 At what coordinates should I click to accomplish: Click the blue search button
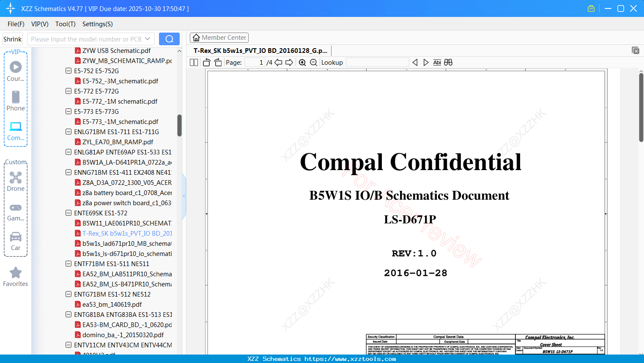(x=169, y=39)
